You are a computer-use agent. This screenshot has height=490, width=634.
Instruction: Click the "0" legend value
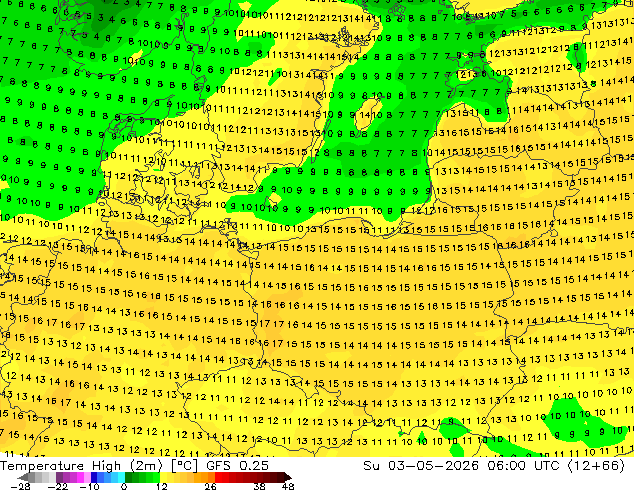coord(124,486)
